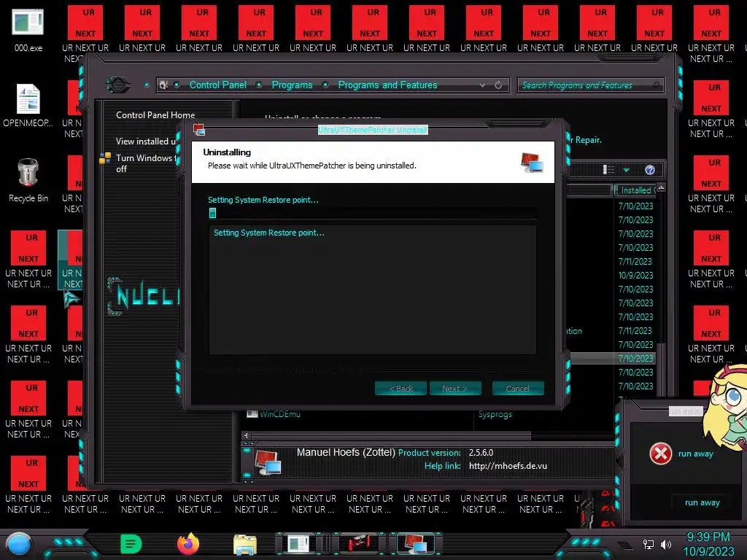
Task: Open View installed updates link
Action: pos(146,141)
